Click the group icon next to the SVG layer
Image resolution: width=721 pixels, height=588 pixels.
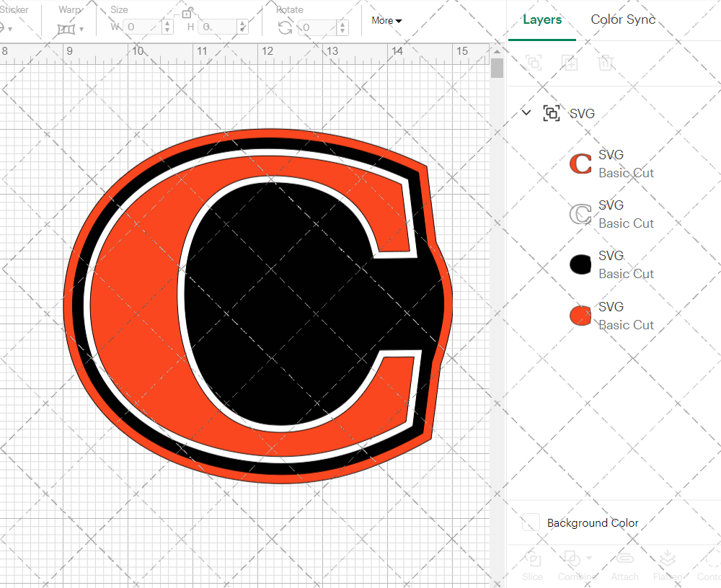552,112
